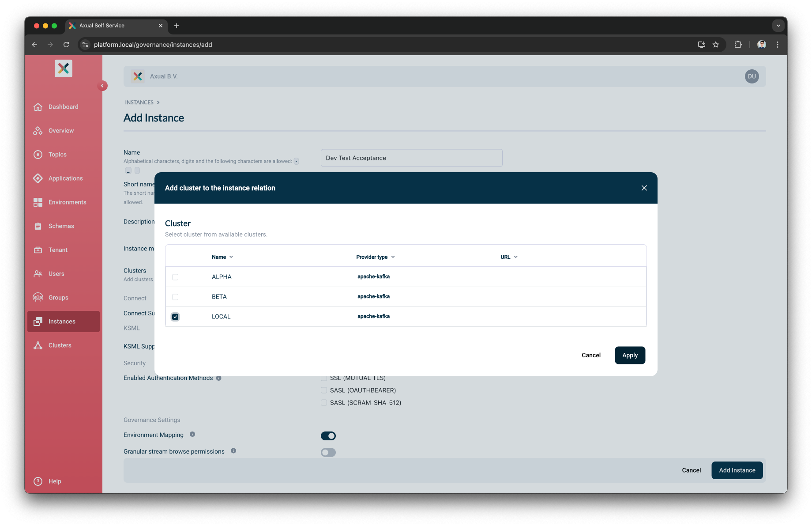This screenshot has height=526, width=812.
Task: Click the Tenant briefcase icon
Action: [x=38, y=250]
